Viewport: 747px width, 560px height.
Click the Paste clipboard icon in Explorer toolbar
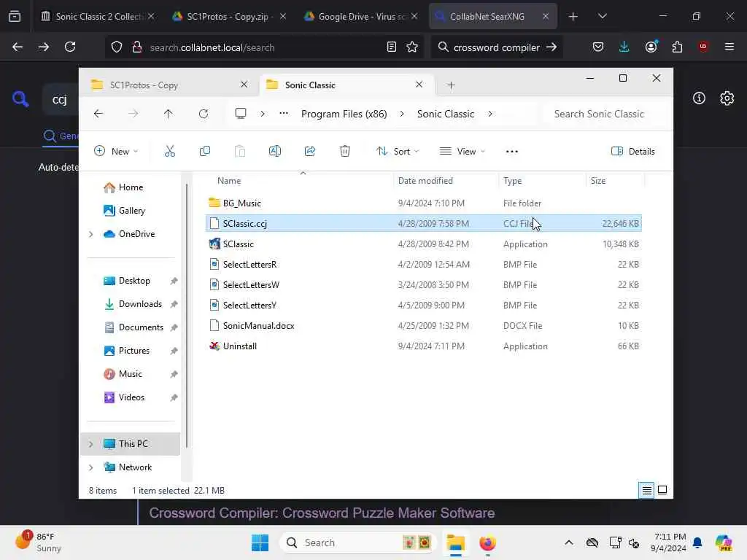[x=240, y=152]
